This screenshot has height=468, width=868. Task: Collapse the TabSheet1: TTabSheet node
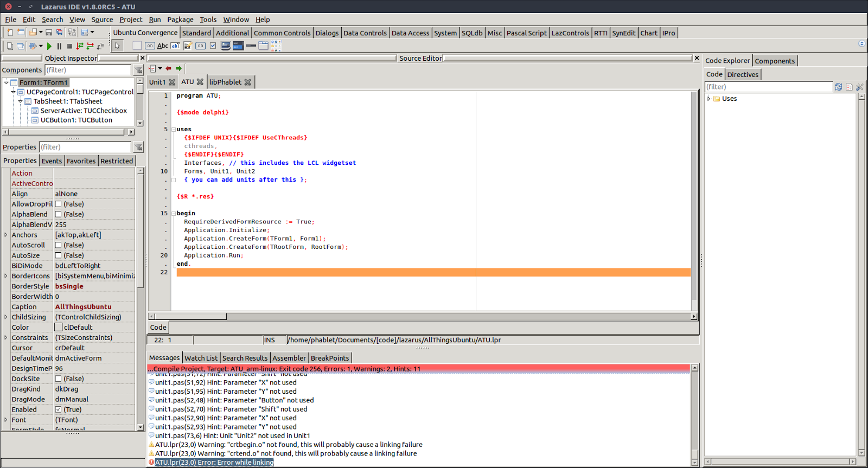click(x=20, y=101)
